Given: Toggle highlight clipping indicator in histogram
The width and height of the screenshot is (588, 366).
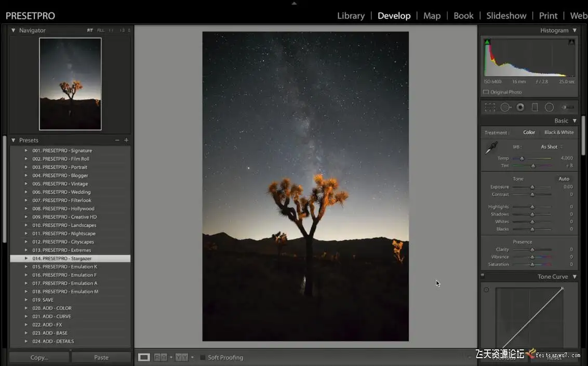Looking at the screenshot, I should pyautogui.click(x=571, y=42).
